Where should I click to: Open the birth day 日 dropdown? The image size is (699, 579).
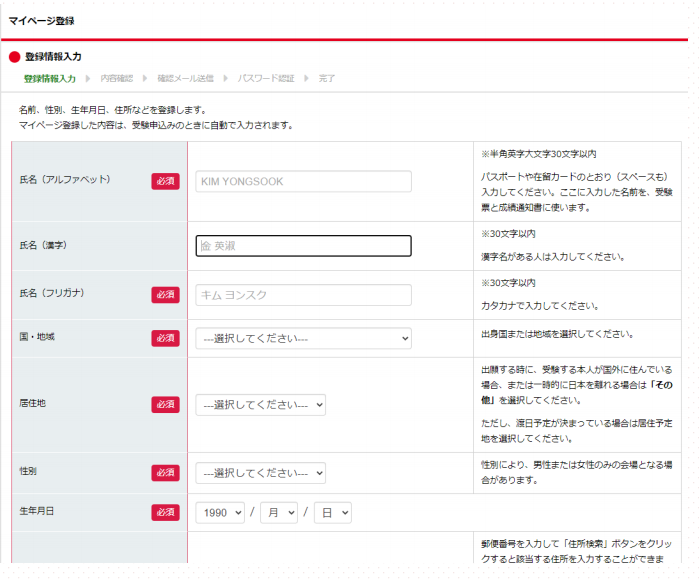coord(333,513)
